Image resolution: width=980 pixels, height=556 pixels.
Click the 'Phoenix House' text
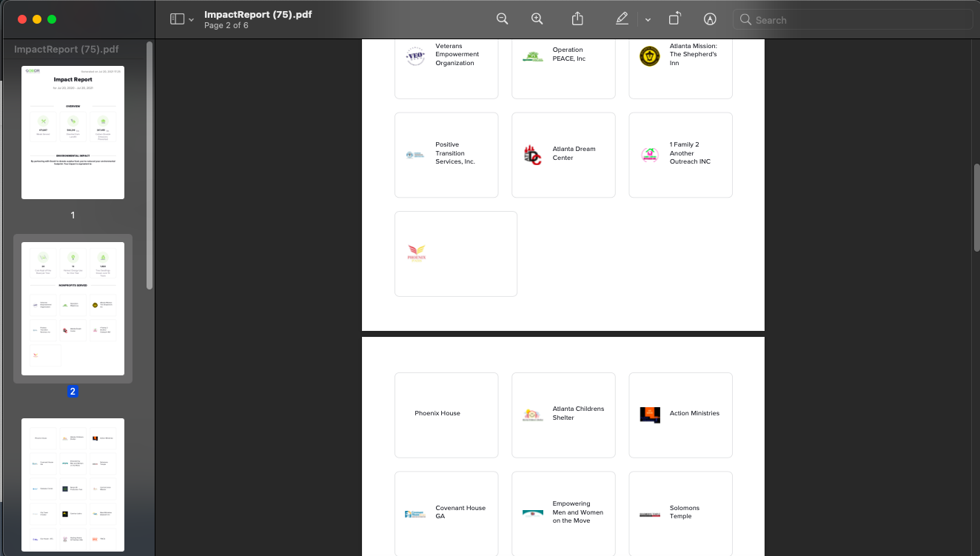coord(437,413)
